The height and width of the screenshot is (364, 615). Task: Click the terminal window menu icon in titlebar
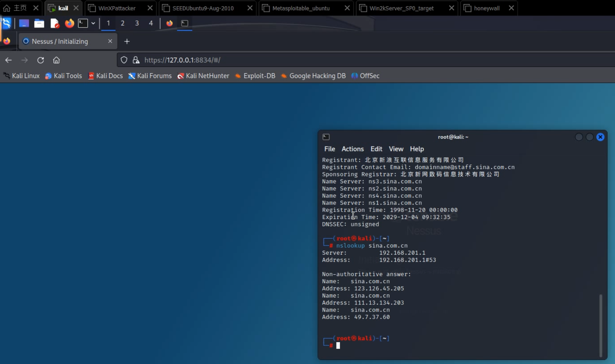(326, 137)
